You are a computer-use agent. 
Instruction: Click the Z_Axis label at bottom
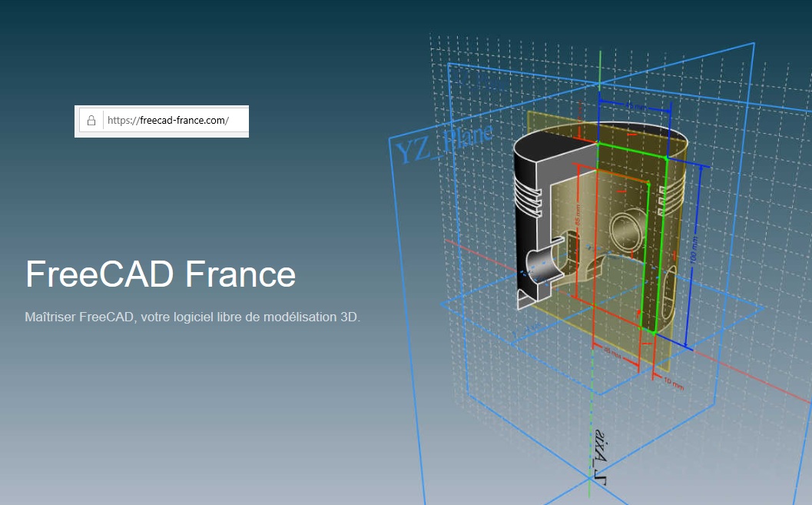pyautogui.click(x=600, y=458)
